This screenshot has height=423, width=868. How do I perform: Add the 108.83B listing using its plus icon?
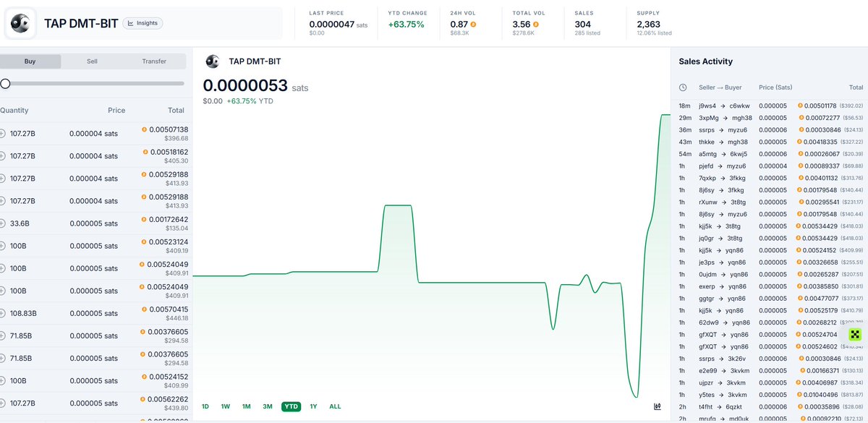click(x=2, y=314)
